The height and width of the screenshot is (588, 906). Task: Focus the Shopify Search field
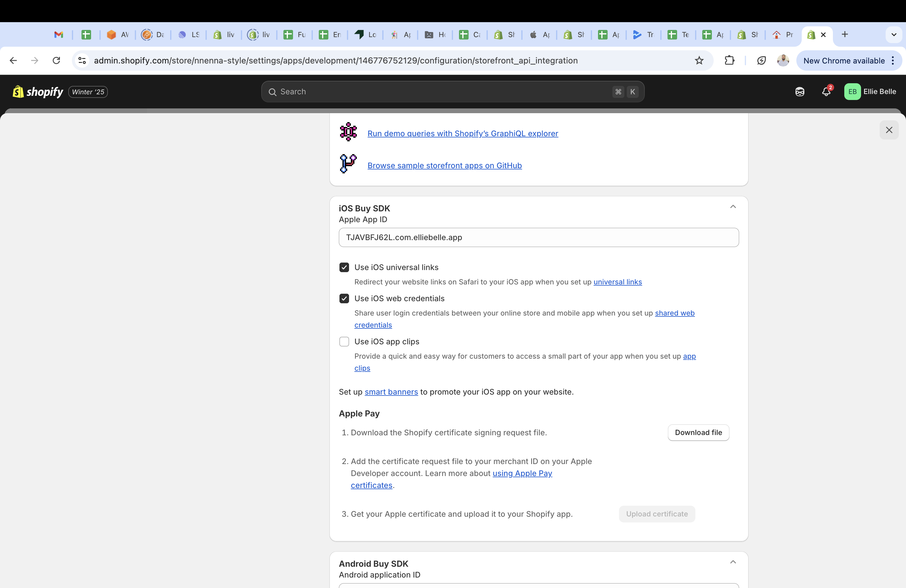453,92
